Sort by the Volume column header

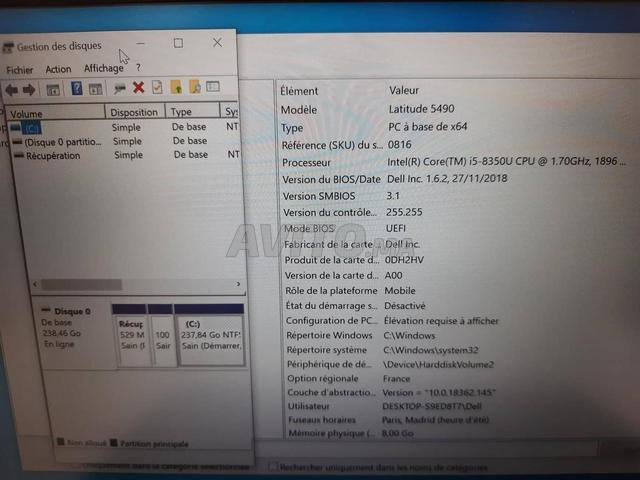pos(54,113)
